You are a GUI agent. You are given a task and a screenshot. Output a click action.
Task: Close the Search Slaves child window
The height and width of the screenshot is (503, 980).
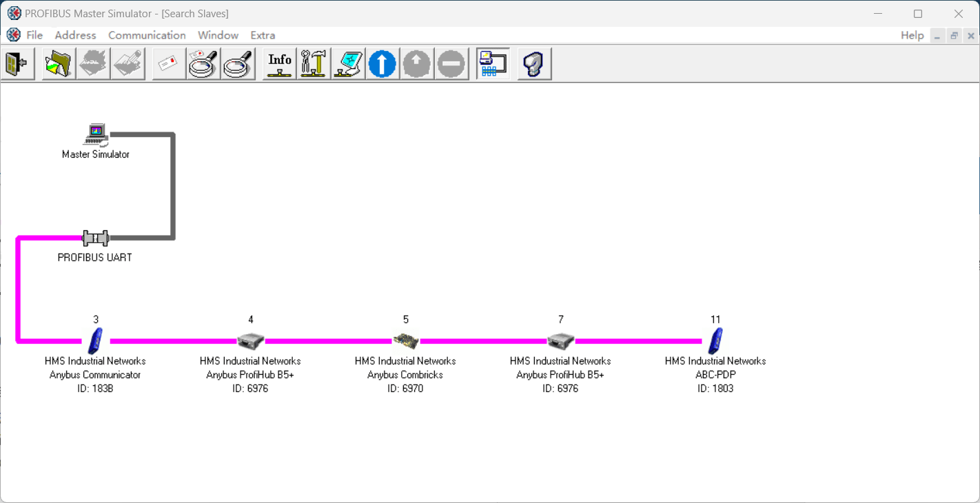970,36
